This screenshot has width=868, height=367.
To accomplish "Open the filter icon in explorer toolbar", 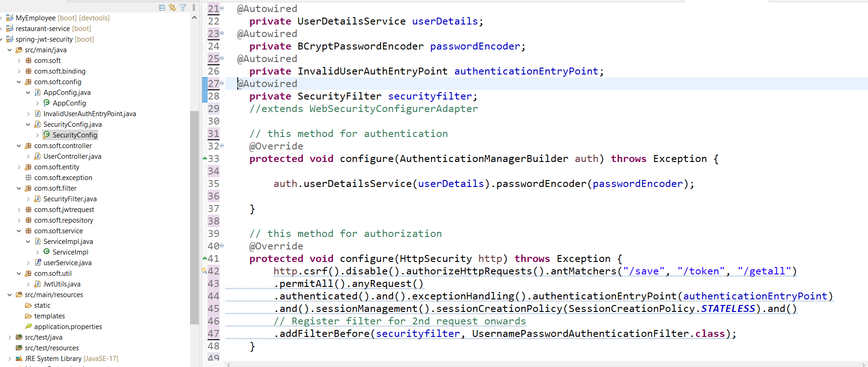I will 183,7.
